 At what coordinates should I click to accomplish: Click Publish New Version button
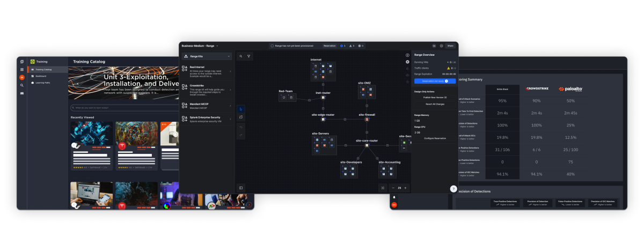click(x=435, y=98)
